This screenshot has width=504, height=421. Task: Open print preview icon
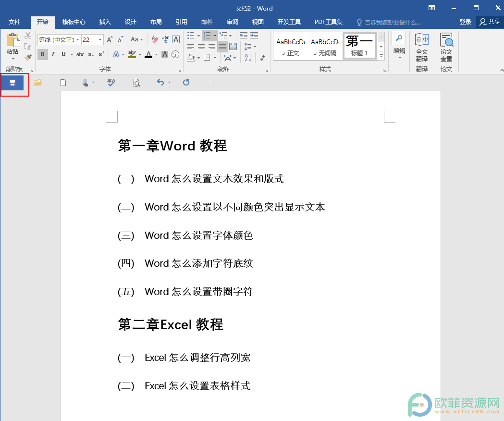coord(136,83)
